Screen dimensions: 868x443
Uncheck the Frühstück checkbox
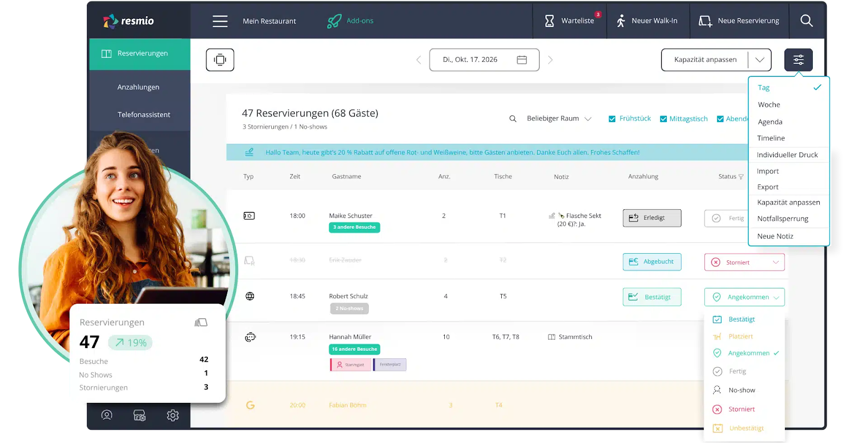click(612, 119)
